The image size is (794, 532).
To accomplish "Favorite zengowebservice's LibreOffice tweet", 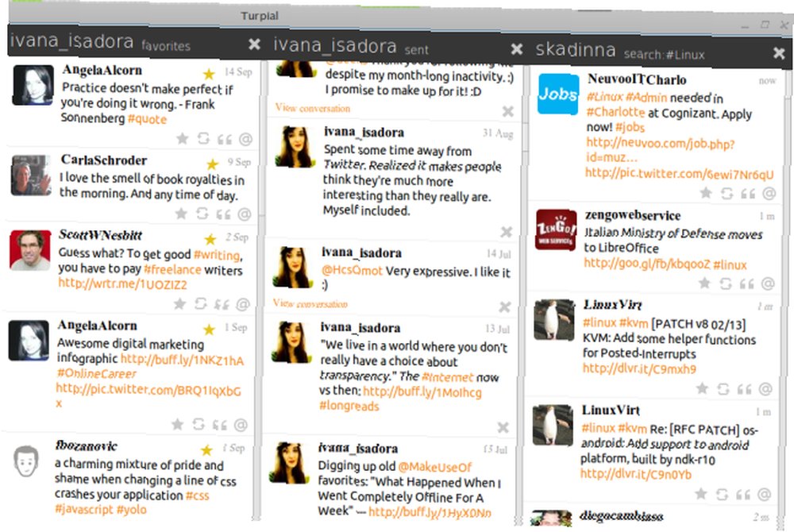I will point(704,283).
